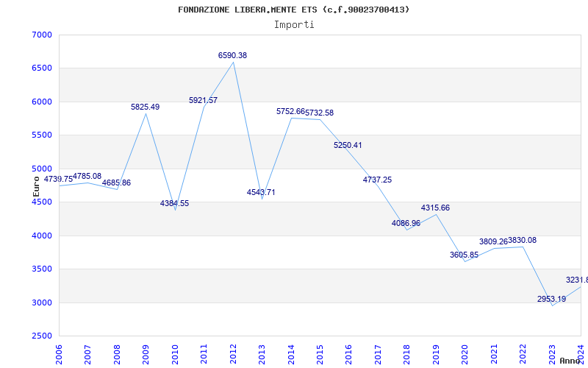This screenshot has width=588, height=368.
Task: Select the 3830.08 data label
Action: 523,241
